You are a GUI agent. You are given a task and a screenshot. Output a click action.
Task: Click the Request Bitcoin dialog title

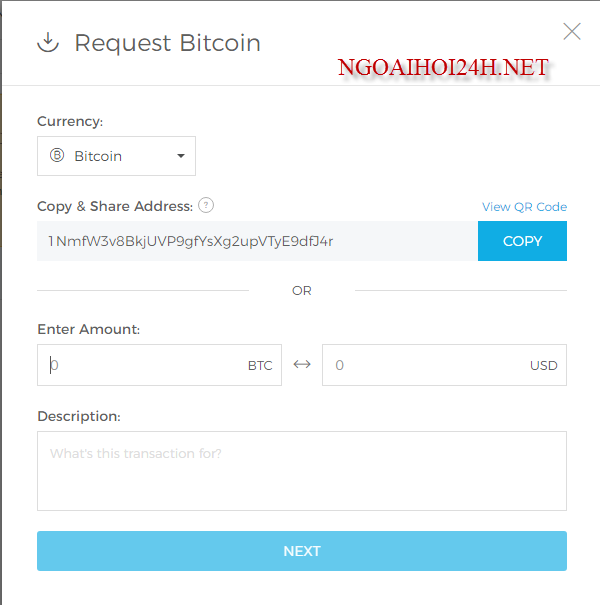point(167,44)
